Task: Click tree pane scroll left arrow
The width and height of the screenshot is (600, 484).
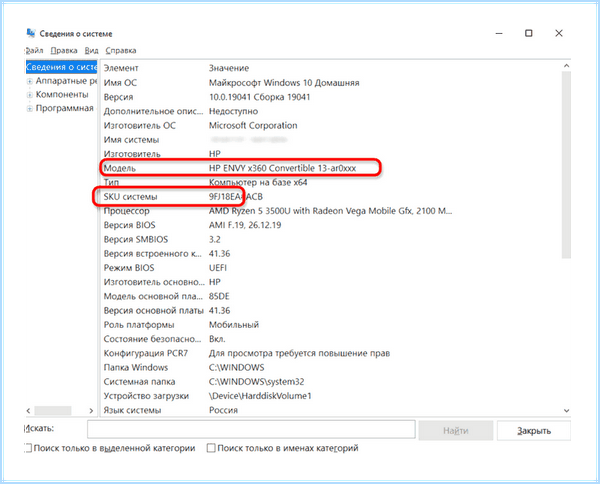Action: [28, 411]
